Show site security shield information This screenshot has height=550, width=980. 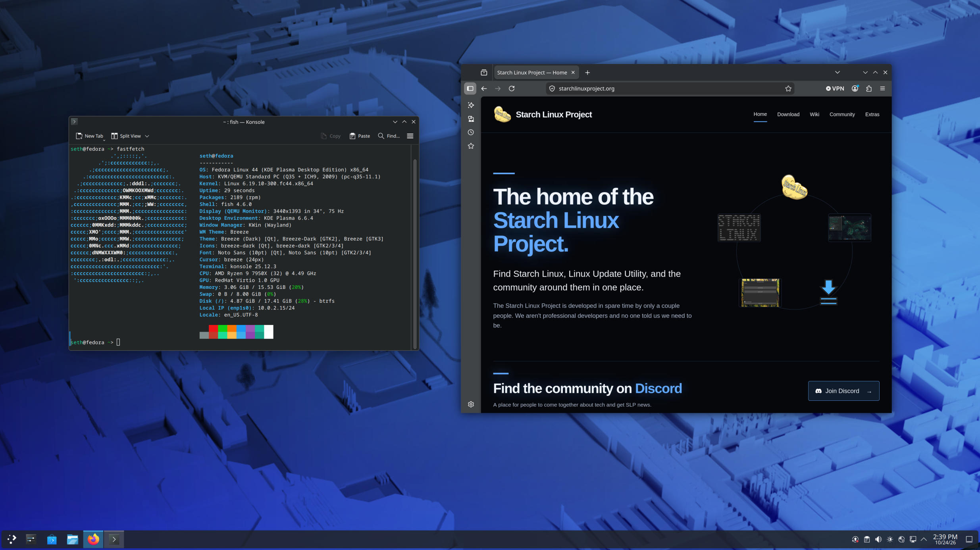[552, 88]
